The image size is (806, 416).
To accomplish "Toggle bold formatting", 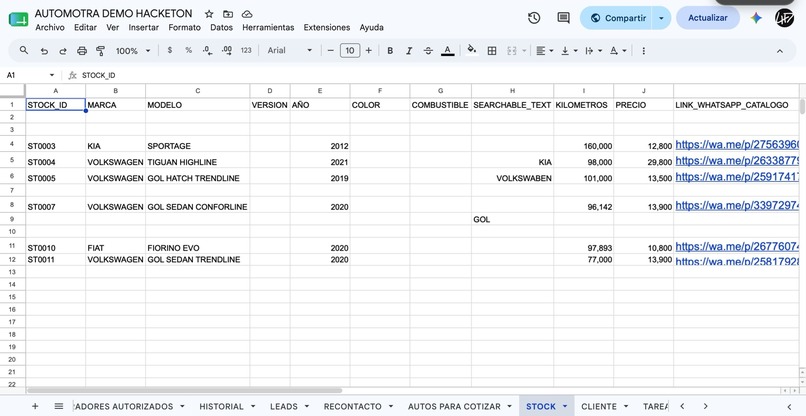I will [x=390, y=50].
